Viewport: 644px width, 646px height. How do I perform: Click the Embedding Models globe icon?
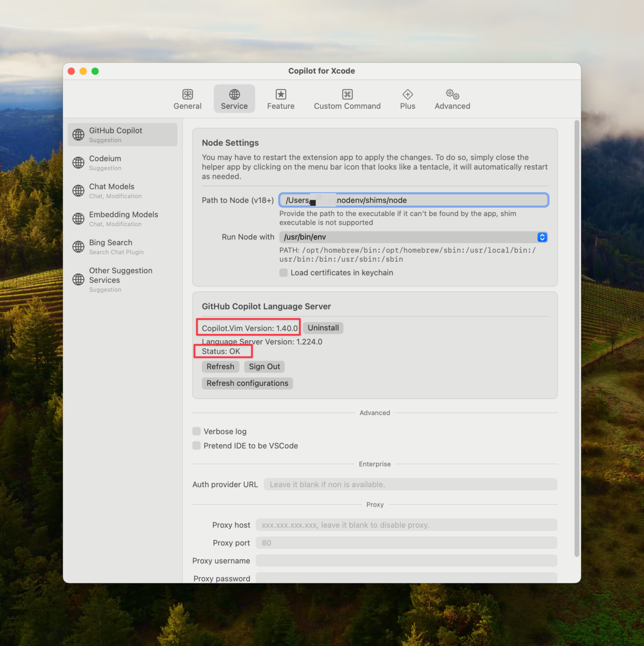coord(79,219)
